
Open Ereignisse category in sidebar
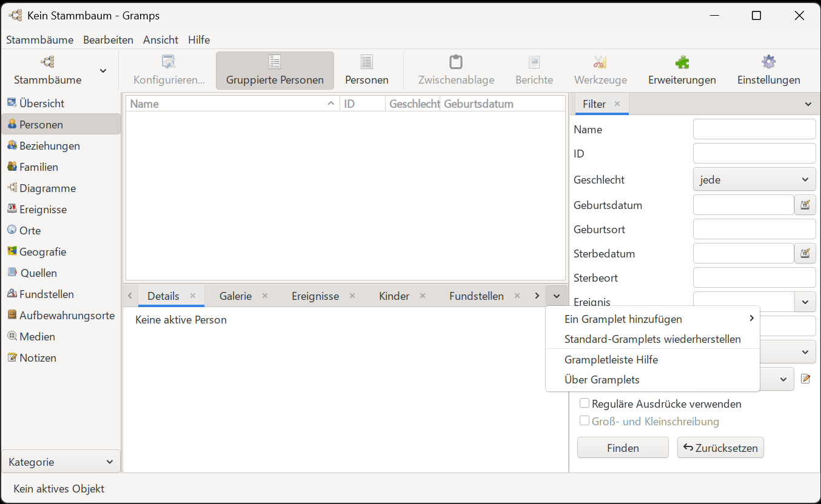61,209
